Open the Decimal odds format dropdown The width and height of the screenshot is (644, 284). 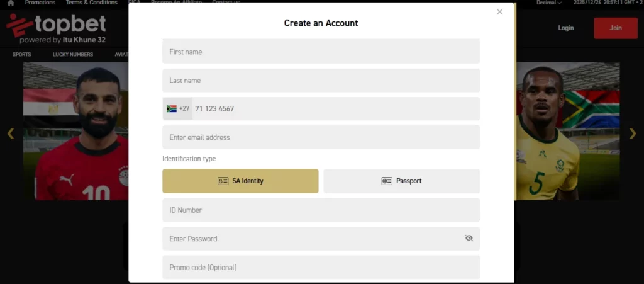548,3
